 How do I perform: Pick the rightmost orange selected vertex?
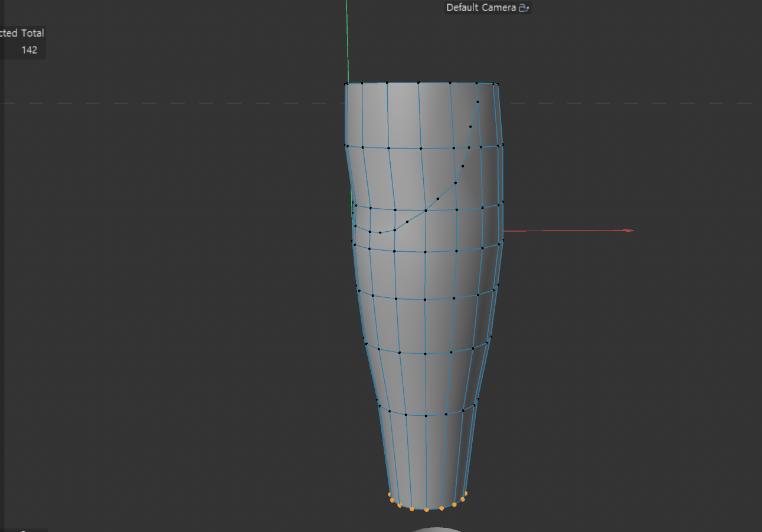[466, 493]
